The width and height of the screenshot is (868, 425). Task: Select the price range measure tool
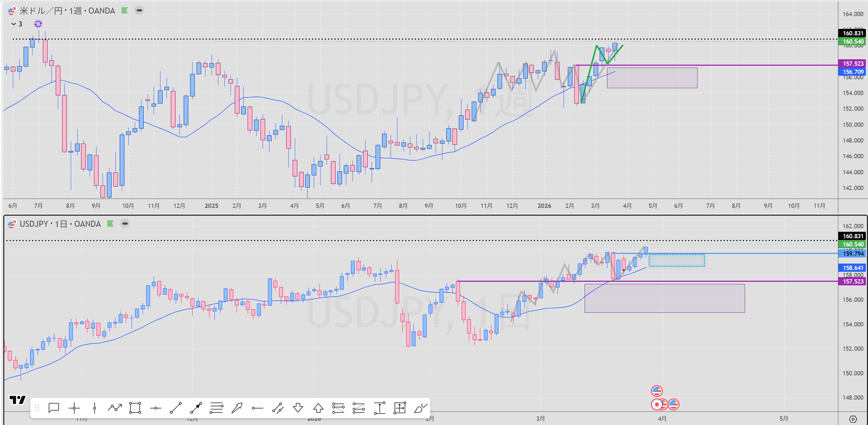[x=380, y=407]
